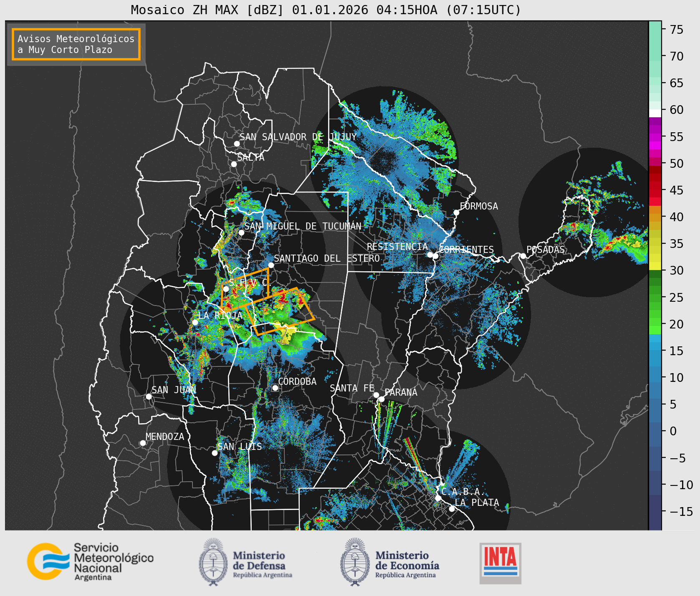Click the San Juan city marker dot
Image resolution: width=700 pixels, height=596 pixels.
click(149, 396)
